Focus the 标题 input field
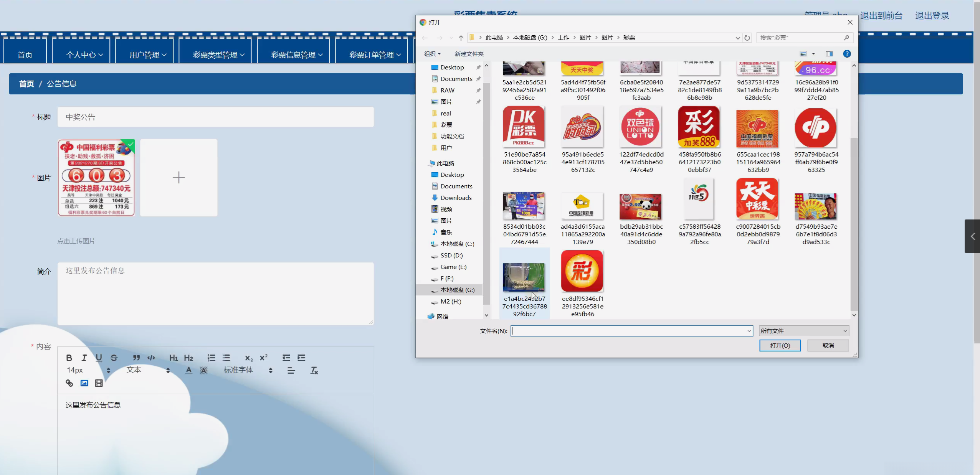 [216, 117]
